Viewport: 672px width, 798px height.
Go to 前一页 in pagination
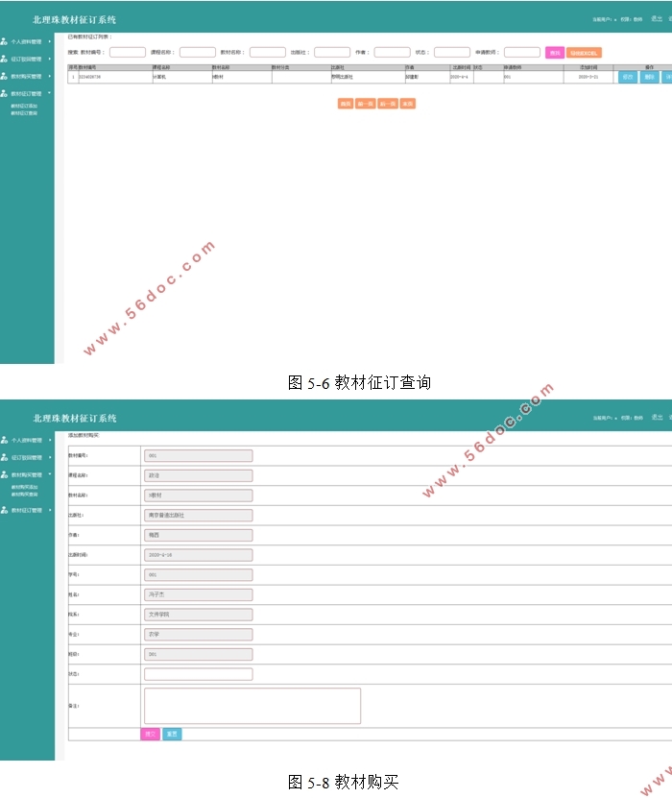tap(365, 104)
